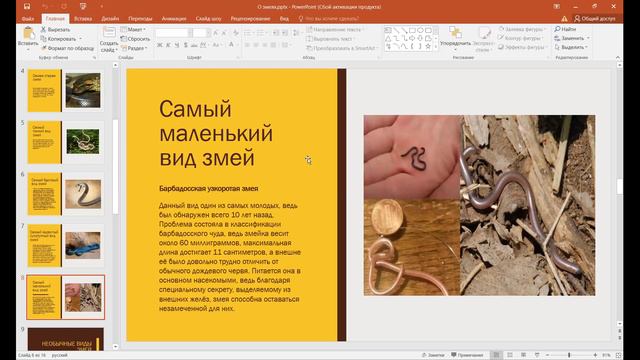640x360 pixels.
Task: Reset slide with Сбросить
Action: click(135, 39)
